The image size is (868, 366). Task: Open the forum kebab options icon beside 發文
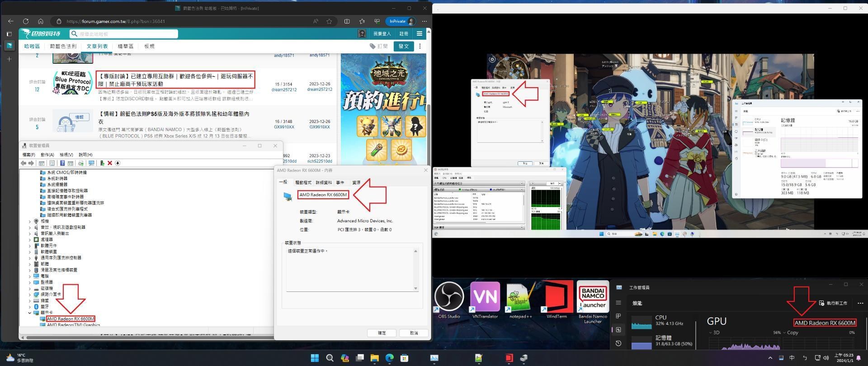click(x=420, y=46)
